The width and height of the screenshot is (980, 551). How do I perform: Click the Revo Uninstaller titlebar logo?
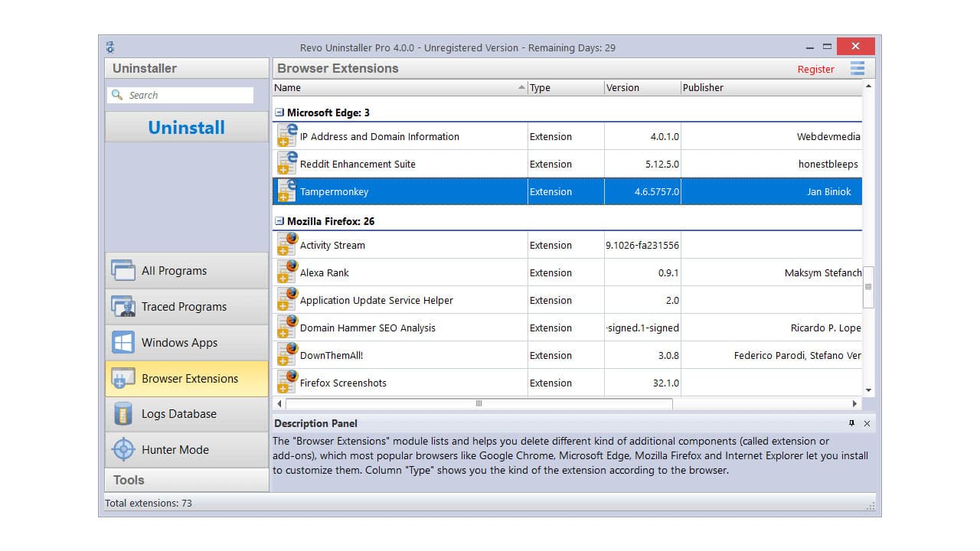pyautogui.click(x=109, y=46)
